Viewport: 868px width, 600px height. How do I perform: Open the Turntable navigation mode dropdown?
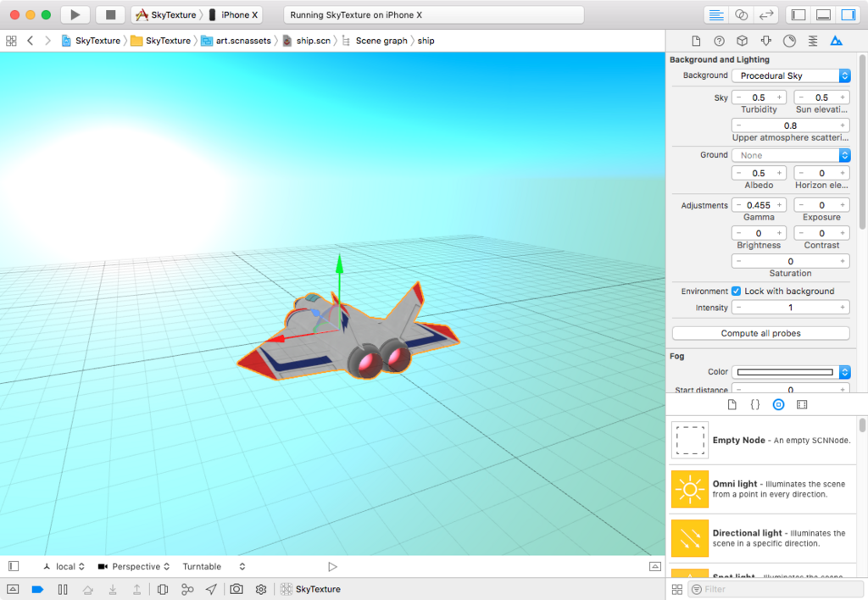(x=214, y=567)
